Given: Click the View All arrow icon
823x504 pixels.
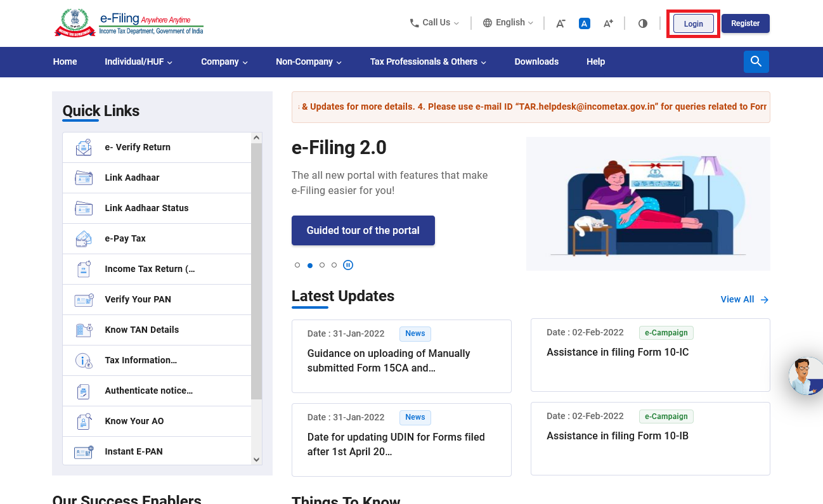Looking at the screenshot, I should tap(765, 300).
